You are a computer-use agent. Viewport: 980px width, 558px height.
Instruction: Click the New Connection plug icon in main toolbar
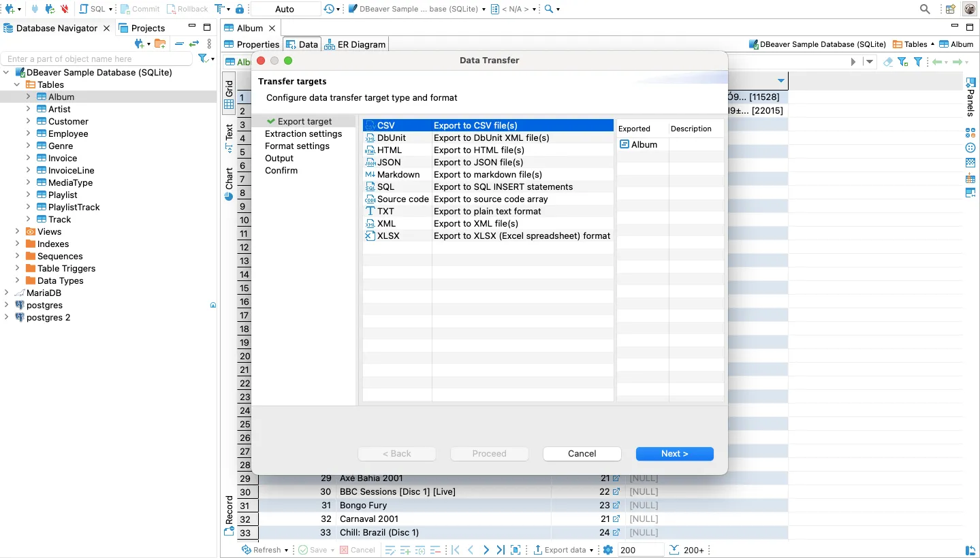pyautogui.click(x=10, y=9)
